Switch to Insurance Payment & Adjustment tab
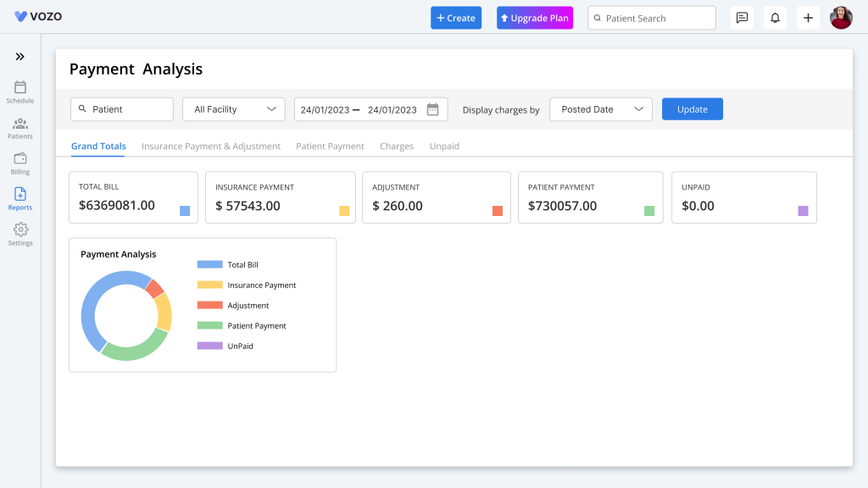The width and height of the screenshot is (868, 488). pos(211,146)
